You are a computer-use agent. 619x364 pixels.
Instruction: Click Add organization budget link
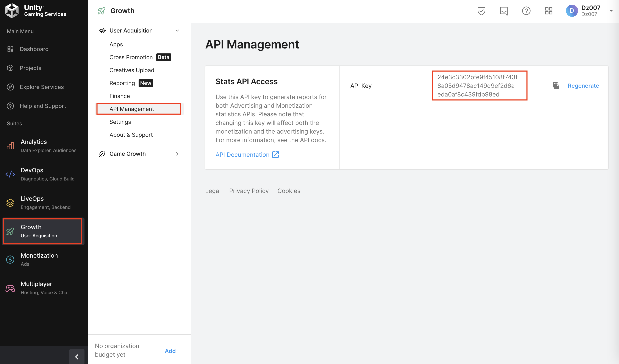point(170,351)
